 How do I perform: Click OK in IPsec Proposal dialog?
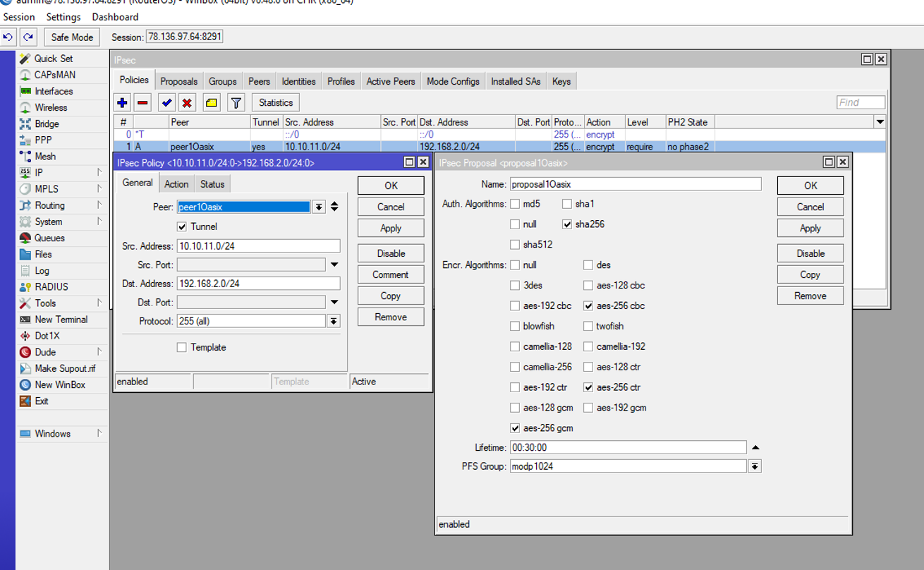point(810,186)
